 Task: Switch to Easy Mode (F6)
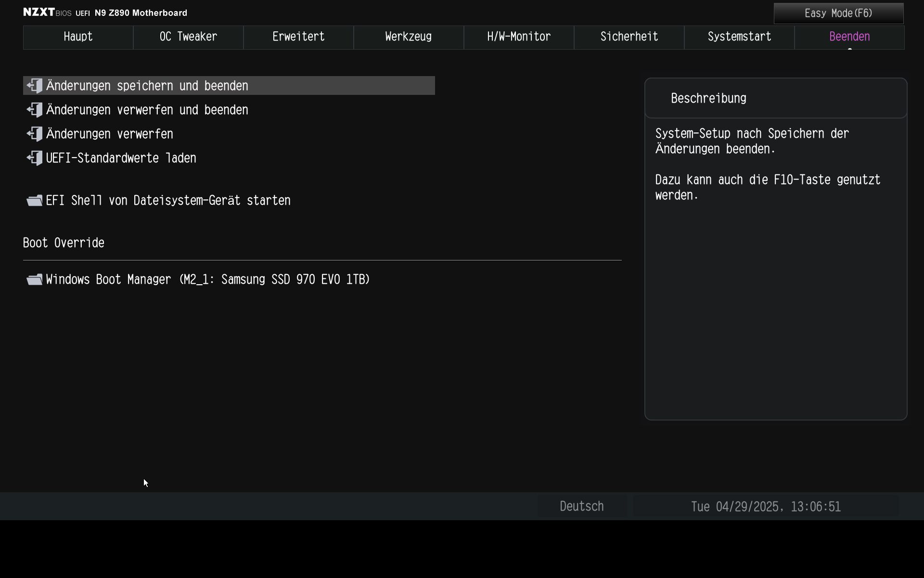[838, 13]
